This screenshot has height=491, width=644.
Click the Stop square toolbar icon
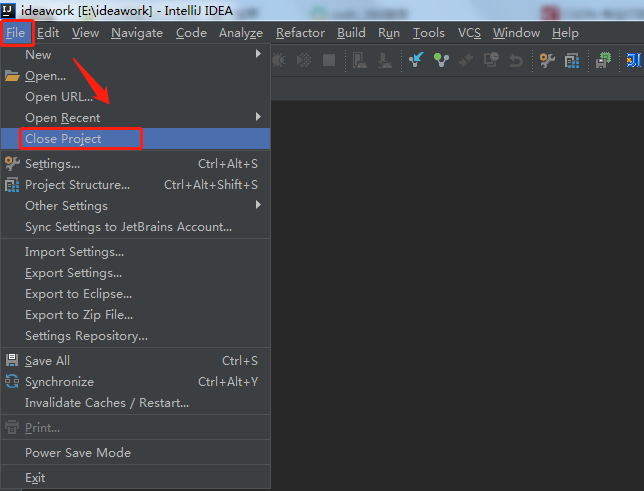(x=329, y=60)
